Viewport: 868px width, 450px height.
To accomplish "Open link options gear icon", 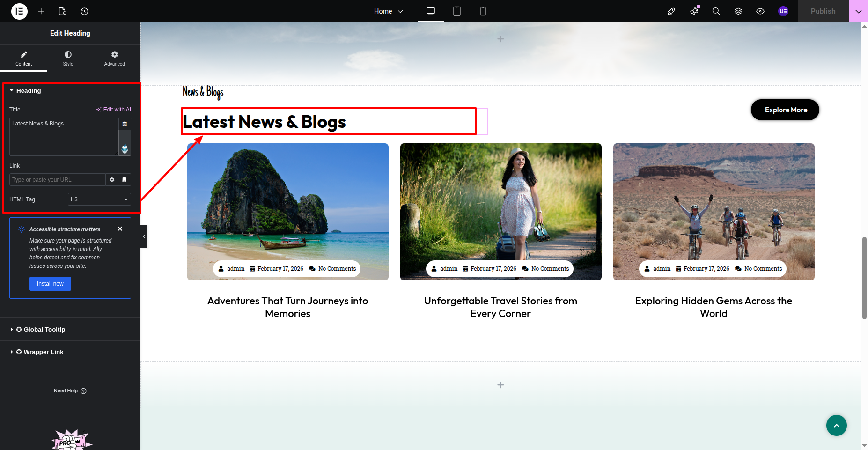I will click(112, 180).
